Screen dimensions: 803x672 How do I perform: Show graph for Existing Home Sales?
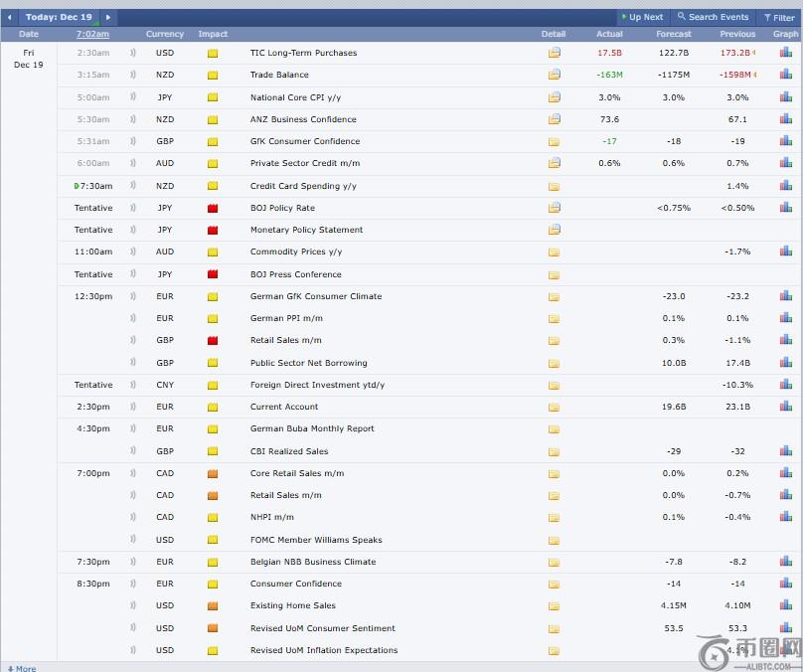coord(786,605)
